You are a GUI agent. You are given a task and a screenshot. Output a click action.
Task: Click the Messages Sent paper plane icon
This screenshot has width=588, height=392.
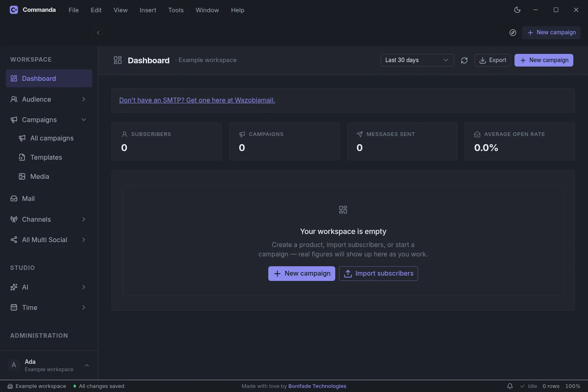coord(360,134)
